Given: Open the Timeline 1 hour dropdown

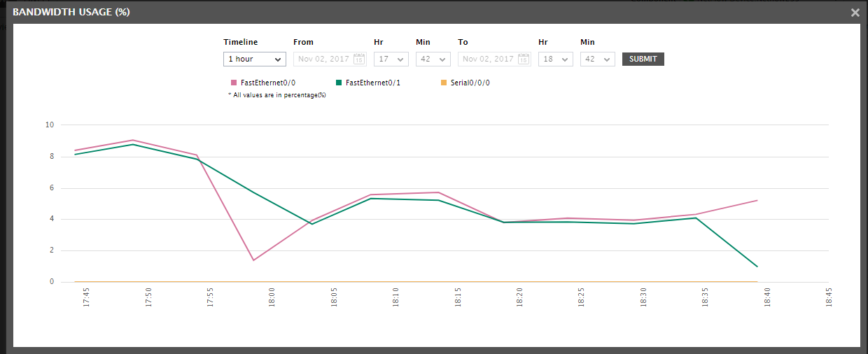Looking at the screenshot, I should click(255, 59).
